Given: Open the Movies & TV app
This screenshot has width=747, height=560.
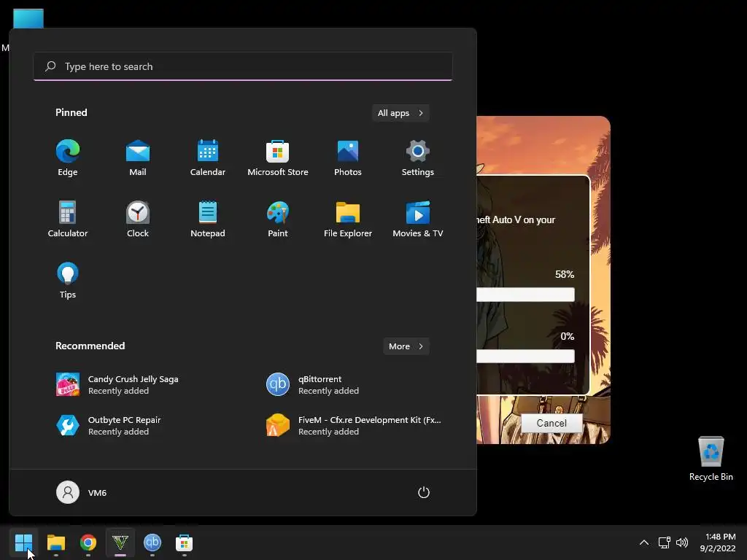Looking at the screenshot, I should click(418, 219).
